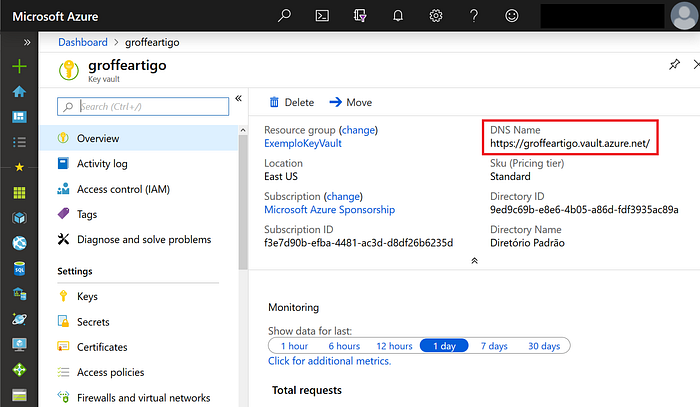Close the groffeartigo blade
700x407 pixels.
[696, 64]
